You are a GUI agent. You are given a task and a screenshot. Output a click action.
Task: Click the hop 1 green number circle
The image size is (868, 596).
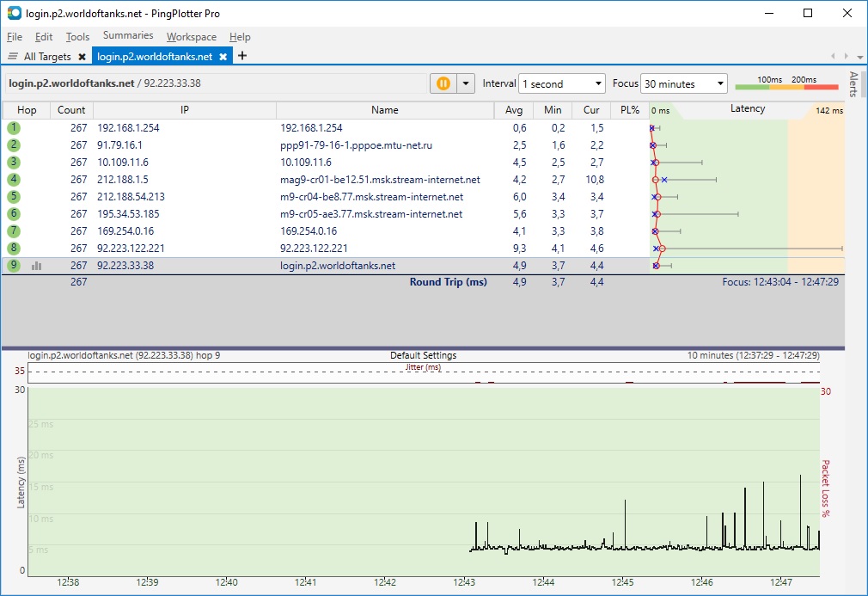click(x=14, y=127)
